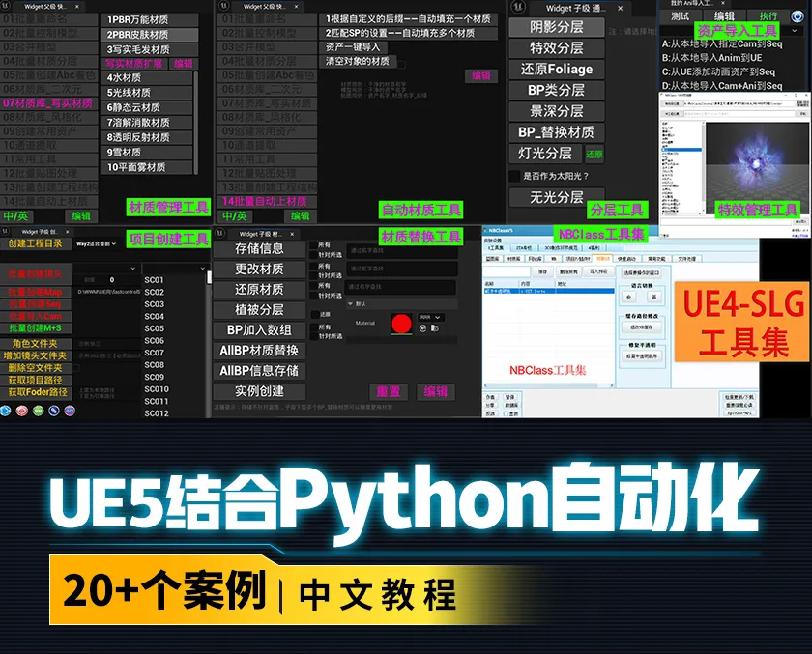Click the 资产一键导入 button
This screenshot has height=654, width=812.
[x=353, y=47]
